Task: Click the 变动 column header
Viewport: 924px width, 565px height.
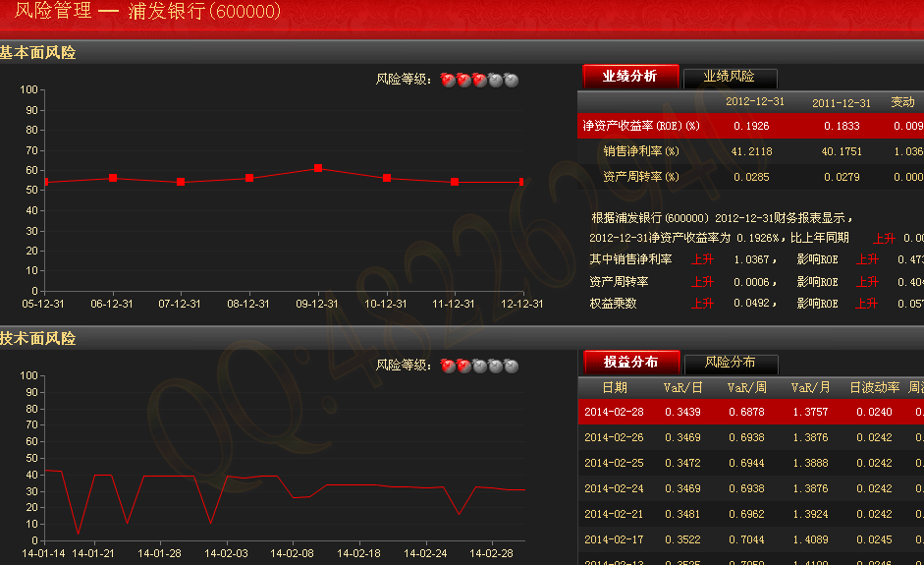Action: (902, 102)
